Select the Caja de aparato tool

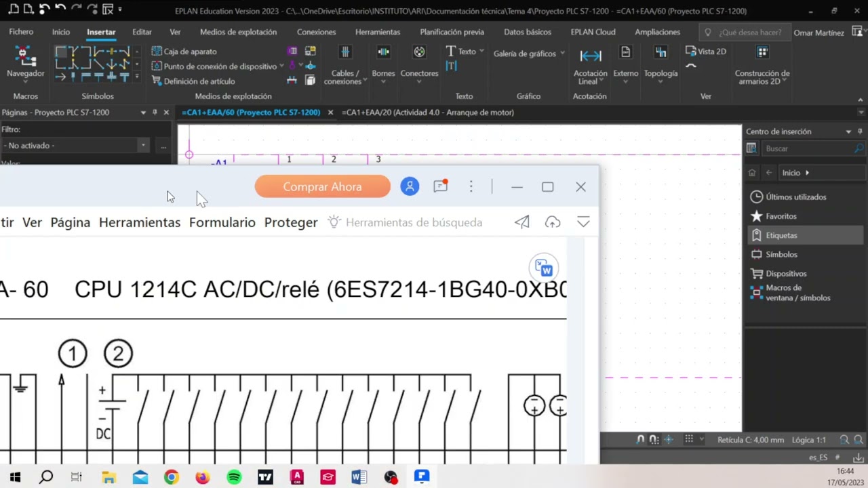184,52
